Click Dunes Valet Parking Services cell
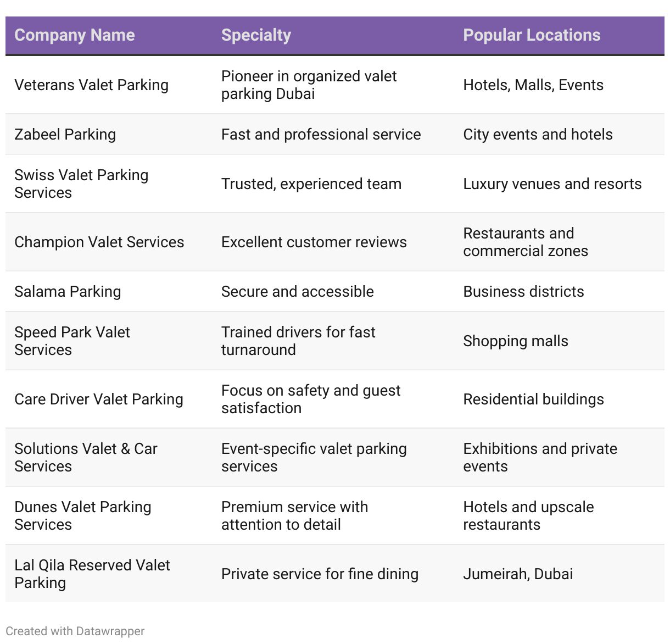670x644 pixels. tap(83, 515)
